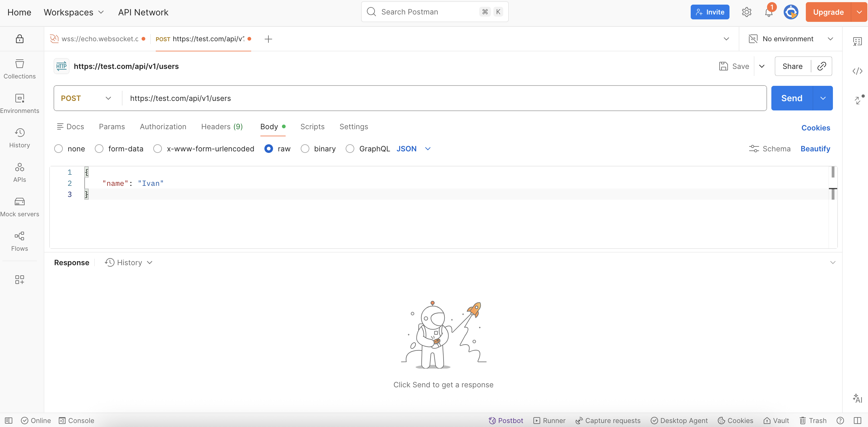Click the Beautify link
Screen dimensions: 868x427
(815, 149)
